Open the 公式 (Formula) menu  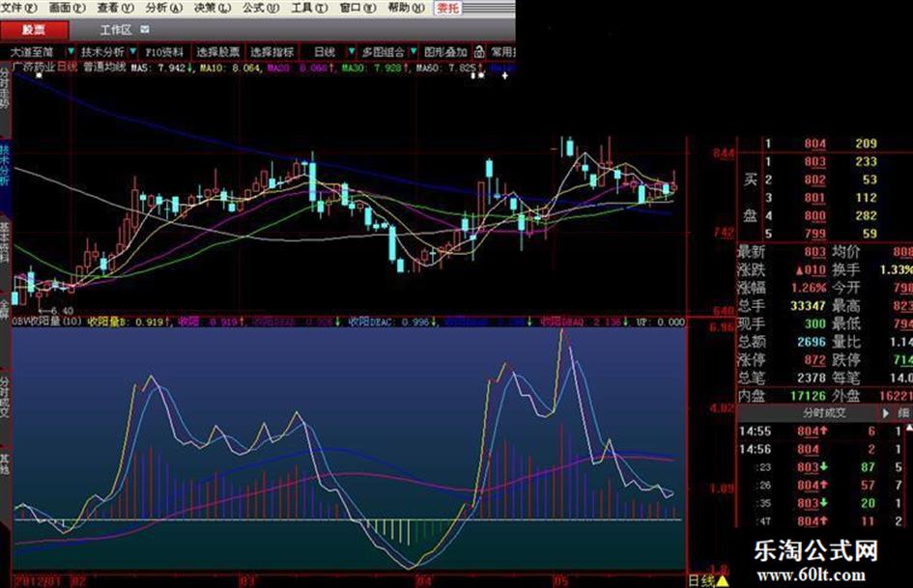[x=253, y=7]
